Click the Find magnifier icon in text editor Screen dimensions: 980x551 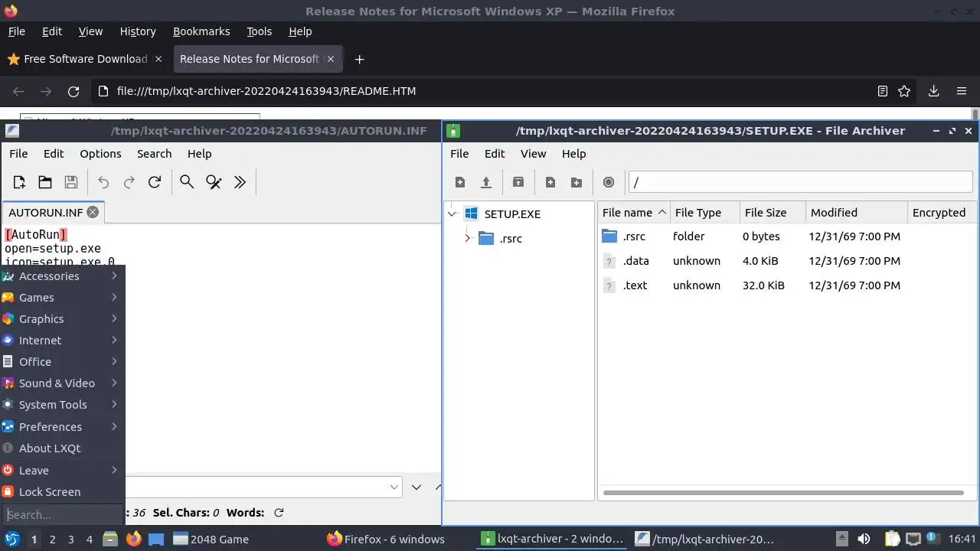(x=187, y=182)
